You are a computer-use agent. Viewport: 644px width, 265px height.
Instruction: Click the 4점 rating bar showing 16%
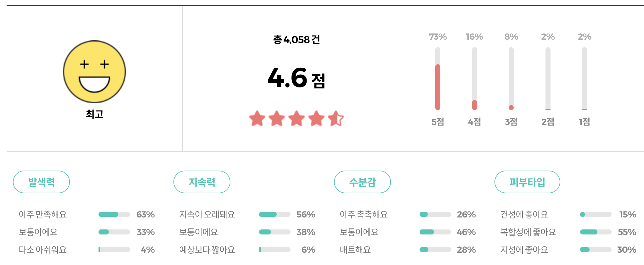pyautogui.click(x=474, y=79)
